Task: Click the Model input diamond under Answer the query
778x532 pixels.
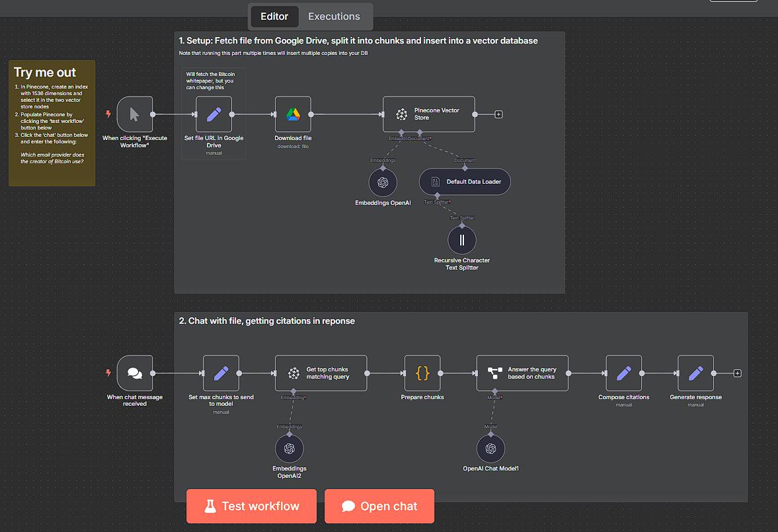Action: pyautogui.click(x=494, y=391)
